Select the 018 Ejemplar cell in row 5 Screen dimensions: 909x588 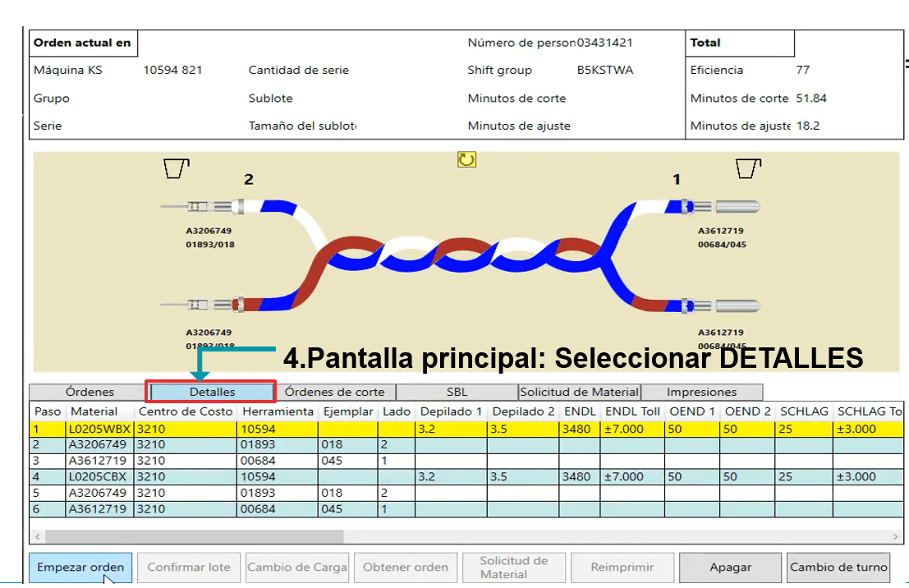pos(348,493)
